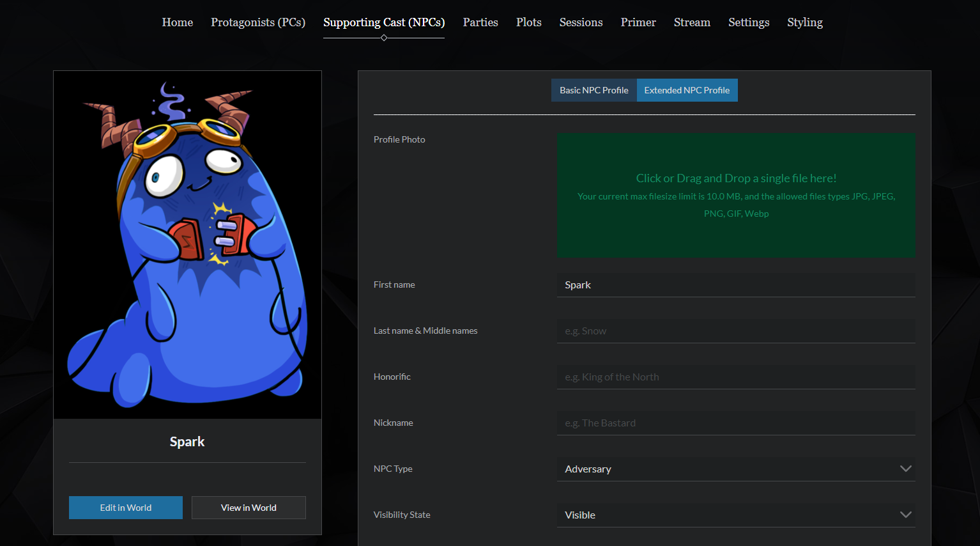
Task: Click the NPC Type label
Action: [x=393, y=469]
